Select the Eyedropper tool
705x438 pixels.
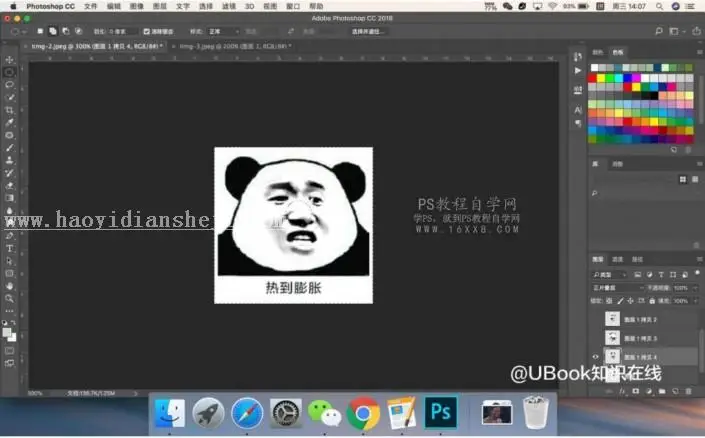pos(9,122)
